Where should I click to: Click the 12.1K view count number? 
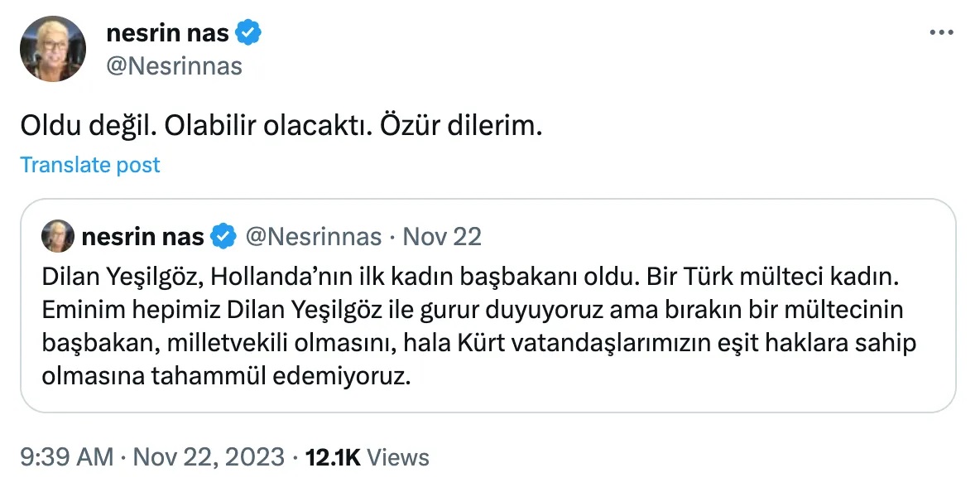point(333,457)
